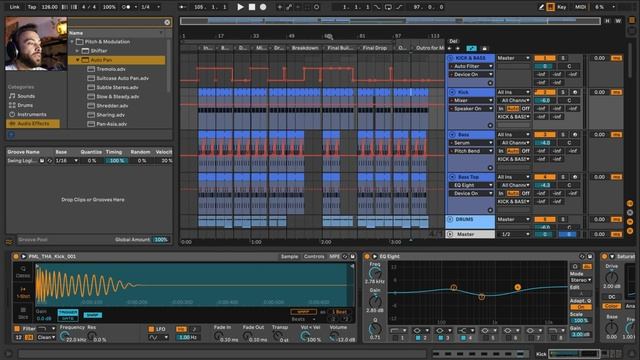The width and height of the screenshot is (640, 360).
Task: Unfold the DRUMS group track
Action: (451, 220)
